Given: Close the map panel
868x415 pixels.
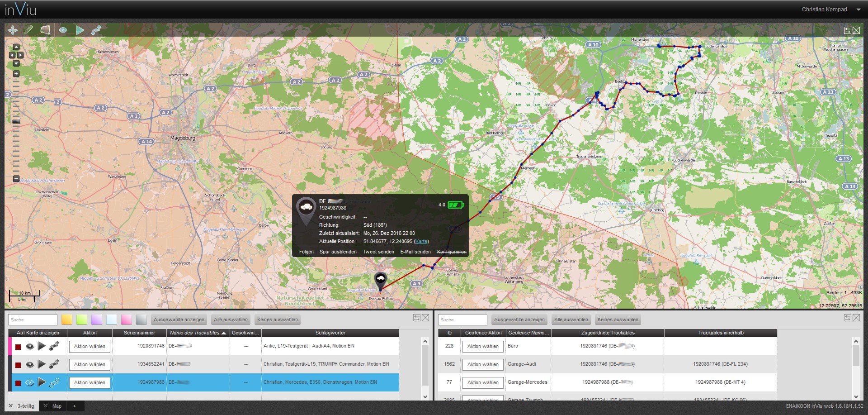Looking at the screenshot, I should click(x=856, y=30).
